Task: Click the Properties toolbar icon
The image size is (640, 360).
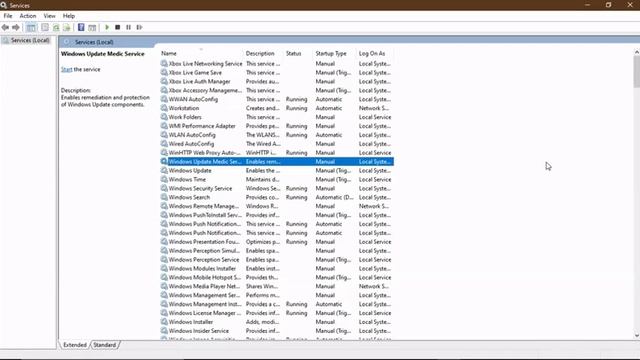Action: coord(45,27)
